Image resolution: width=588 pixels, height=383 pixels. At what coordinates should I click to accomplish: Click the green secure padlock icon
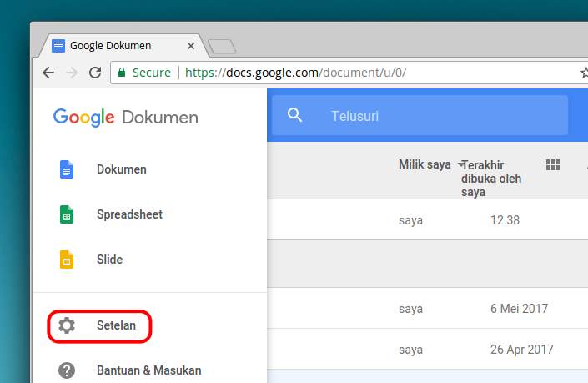tap(122, 72)
